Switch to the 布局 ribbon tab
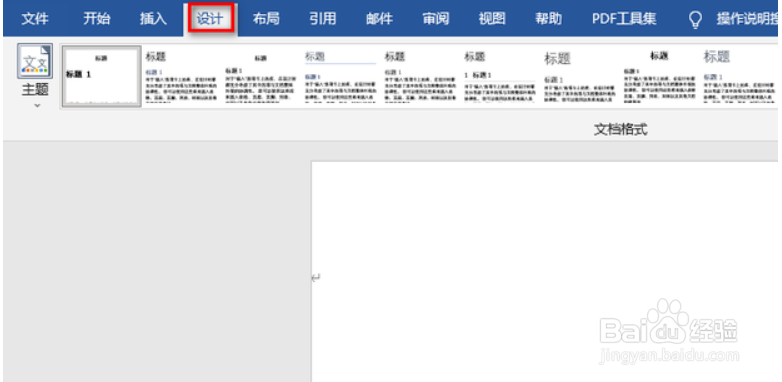 pyautogui.click(x=266, y=19)
